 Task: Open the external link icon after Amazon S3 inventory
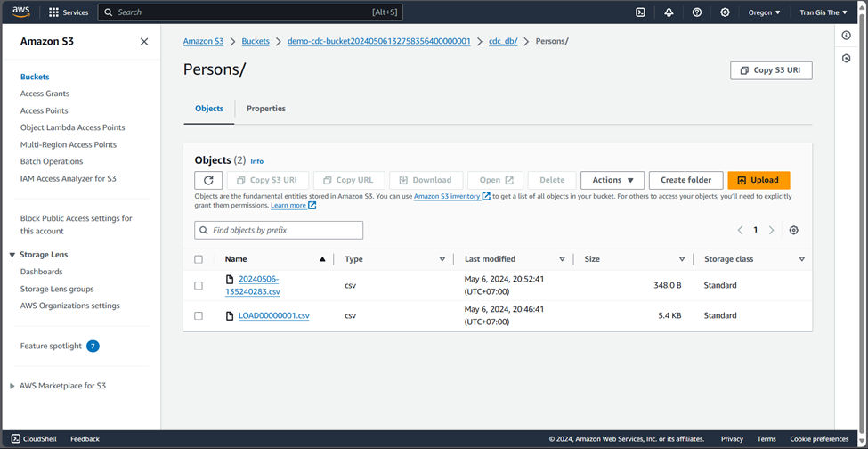(x=486, y=196)
